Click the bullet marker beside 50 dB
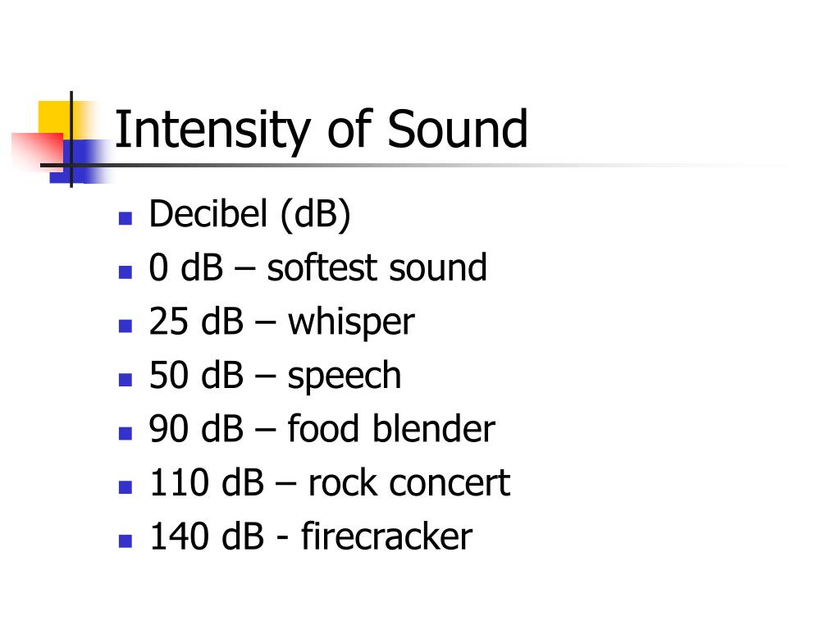This screenshot has width=840, height=630. tap(126, 379)
